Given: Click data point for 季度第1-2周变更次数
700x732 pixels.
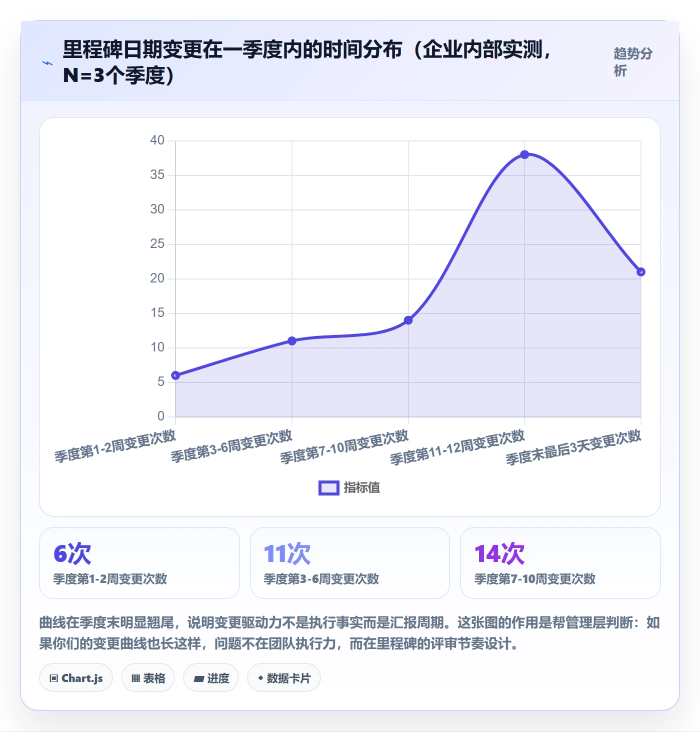Looking at the screenshot, I should [x=175, y=375].
